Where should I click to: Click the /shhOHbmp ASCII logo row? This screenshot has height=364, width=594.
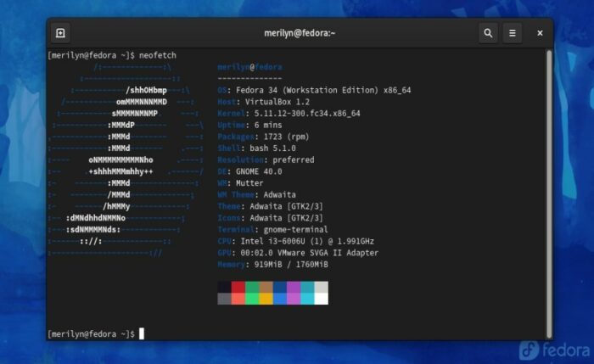click(146, 90)
